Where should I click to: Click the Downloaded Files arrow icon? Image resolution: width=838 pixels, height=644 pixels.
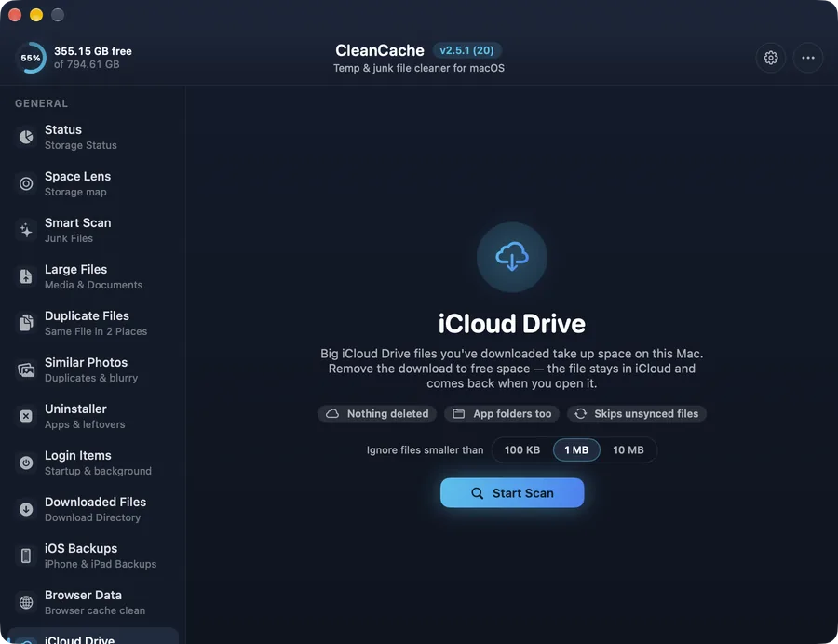tap(26, 509)
